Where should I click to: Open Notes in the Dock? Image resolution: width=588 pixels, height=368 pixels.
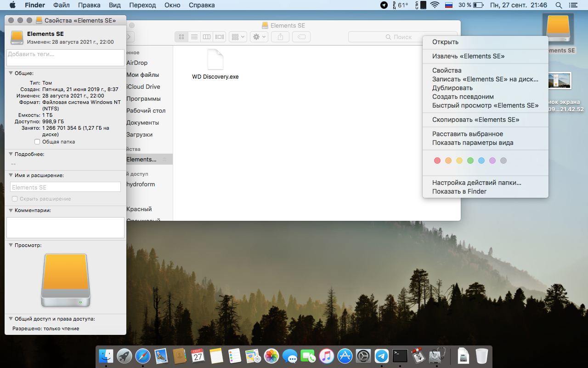[216, 356]
